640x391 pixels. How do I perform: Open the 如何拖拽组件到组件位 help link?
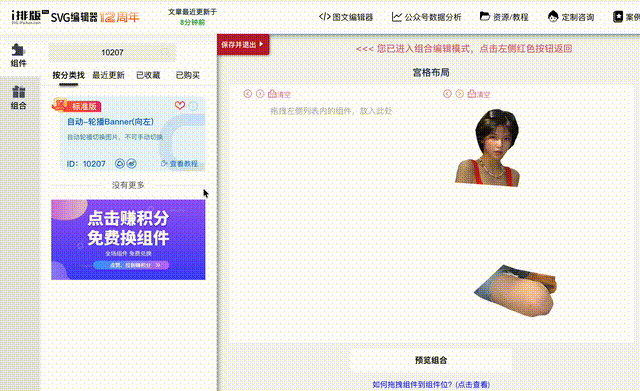[x=431, y=384]
